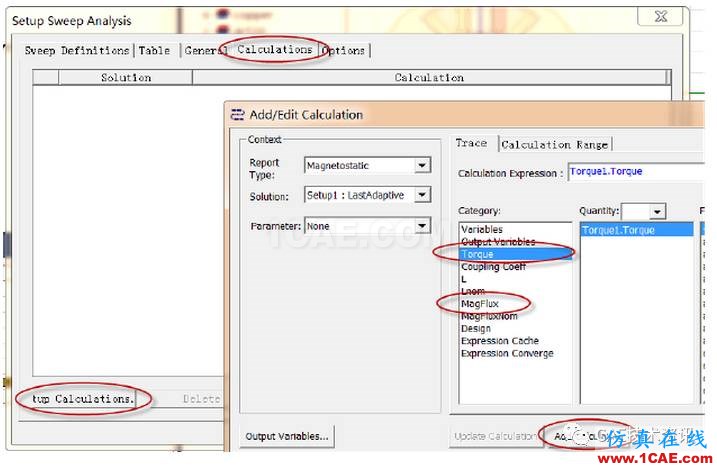Expand the Report Type dropdown
The image size is (717, 466).
(x=423, y=165)
